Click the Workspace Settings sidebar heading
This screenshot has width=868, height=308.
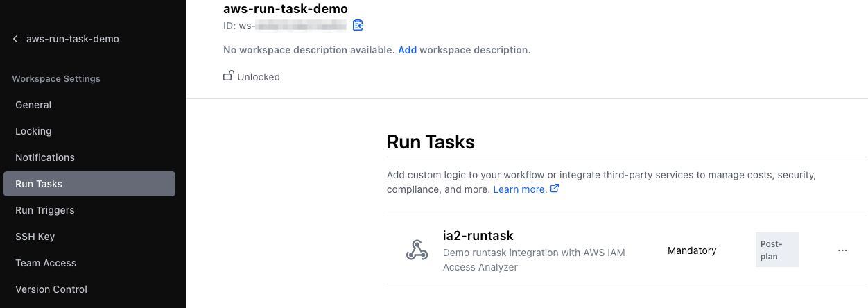point(56,79)
